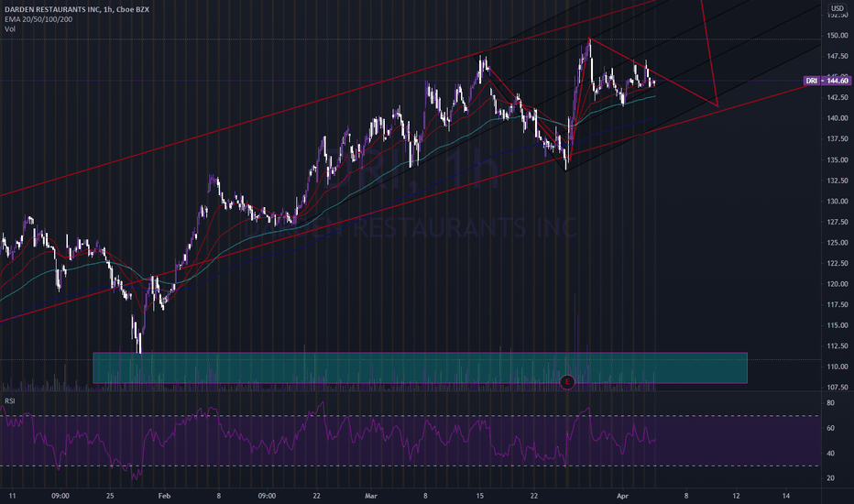
Task: Click the Feb date label on time axis
Action: click(x=164, y=496)
